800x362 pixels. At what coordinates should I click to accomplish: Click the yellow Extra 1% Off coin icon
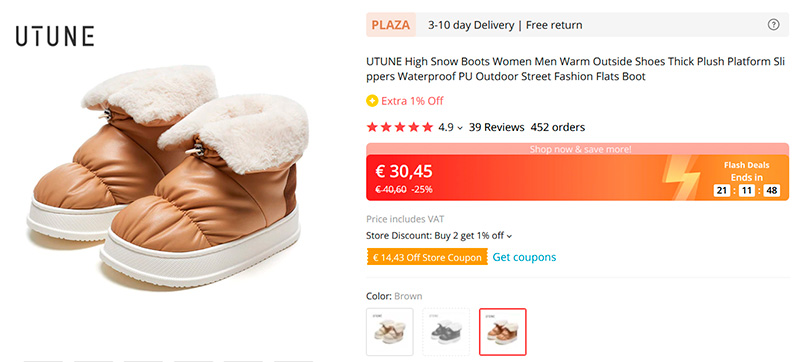coord(372,101)
